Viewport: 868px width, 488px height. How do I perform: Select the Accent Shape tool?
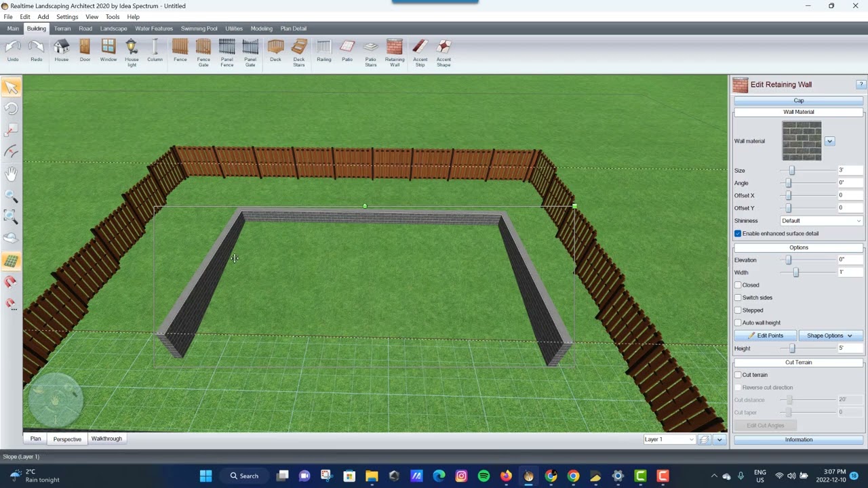[x=443, y=53]
